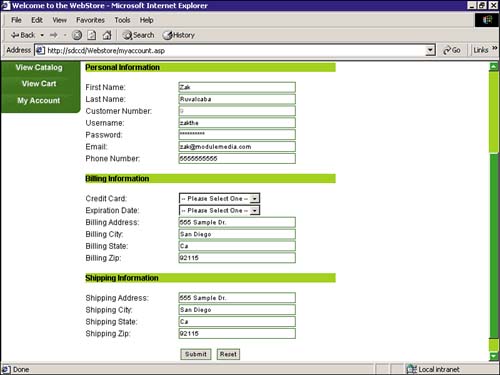The width and height of the screenshot is (500, 375).
Task: Click the page icon in address bar
Action: click(x=40, y=50)
